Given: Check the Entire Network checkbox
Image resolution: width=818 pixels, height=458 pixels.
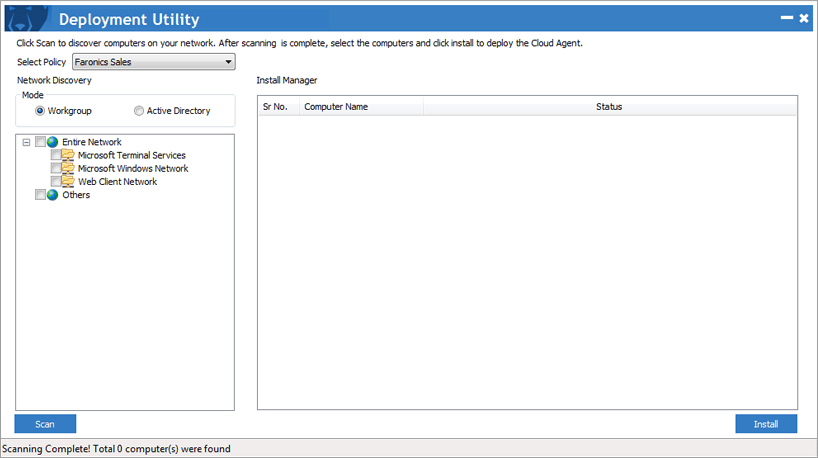Looking at the screenshot, I should coord(40,142).
